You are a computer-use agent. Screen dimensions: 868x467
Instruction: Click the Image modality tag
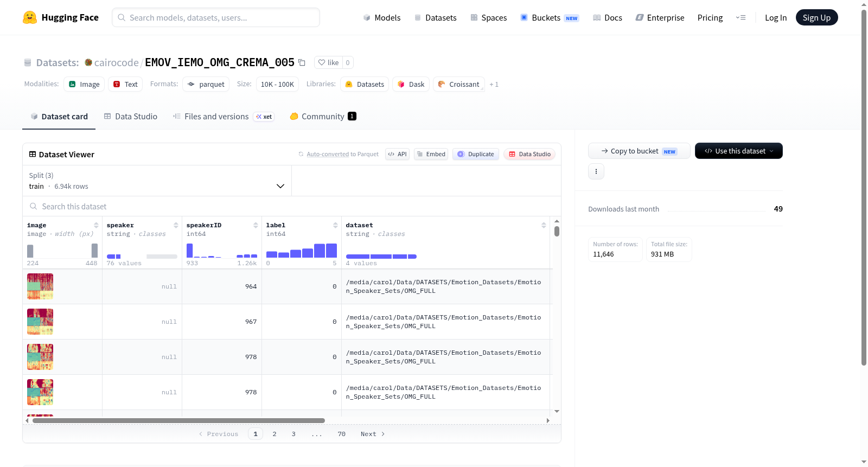point(84,84)
